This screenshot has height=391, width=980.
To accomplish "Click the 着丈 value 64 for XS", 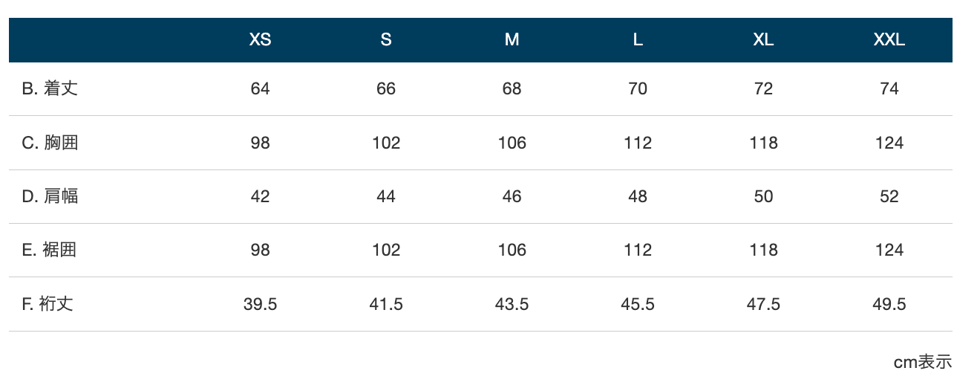I will click(260, 89).
